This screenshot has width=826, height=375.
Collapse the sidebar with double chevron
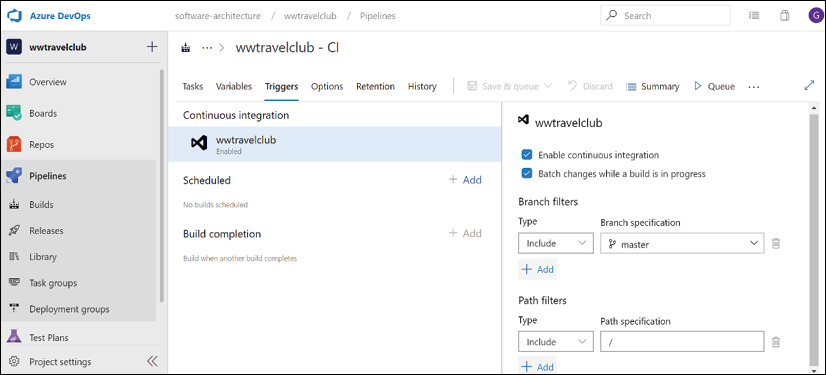tap(152, 361)
